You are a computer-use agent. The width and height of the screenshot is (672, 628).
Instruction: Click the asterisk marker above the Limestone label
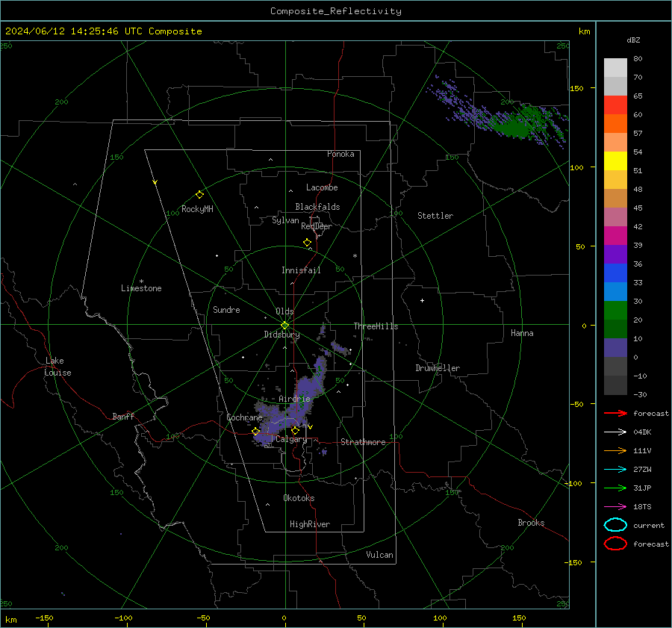tap(141, 282)
